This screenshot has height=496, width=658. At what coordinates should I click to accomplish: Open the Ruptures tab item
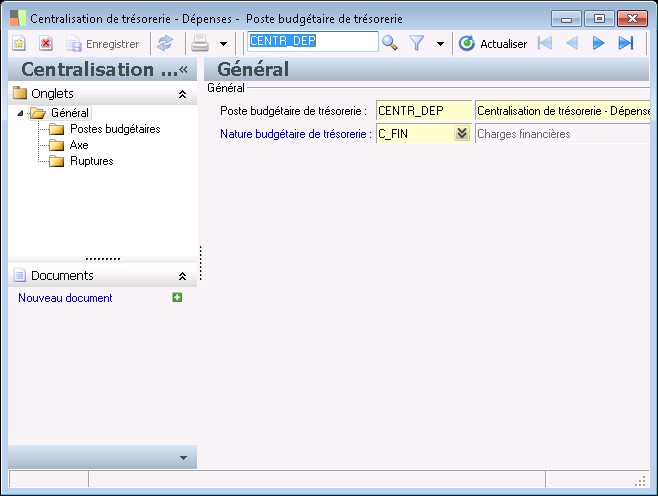(91, 161)
